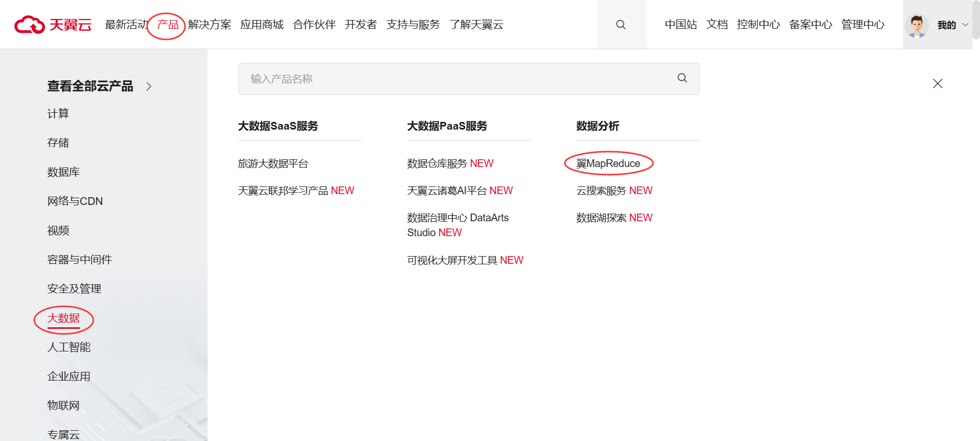This screenshot has width=980, height=441.
Task: Switch site via 中国站
Action: click(x=681, y=25)
